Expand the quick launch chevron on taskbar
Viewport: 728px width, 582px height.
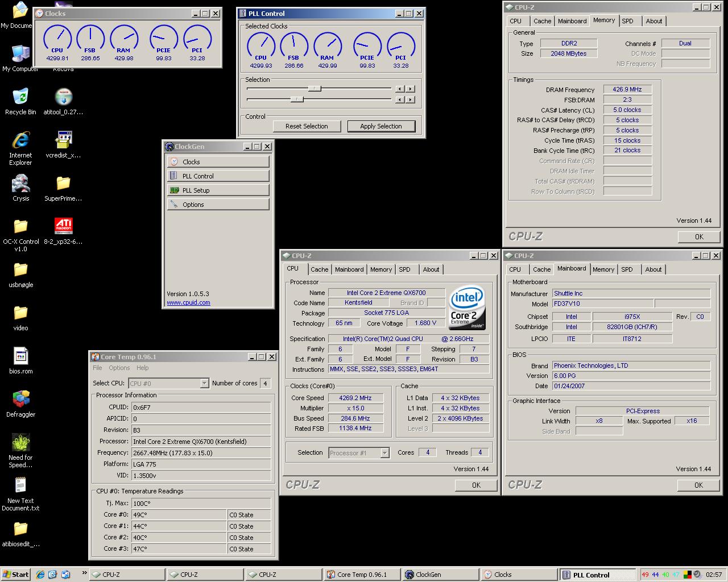[x=85, y=573]
